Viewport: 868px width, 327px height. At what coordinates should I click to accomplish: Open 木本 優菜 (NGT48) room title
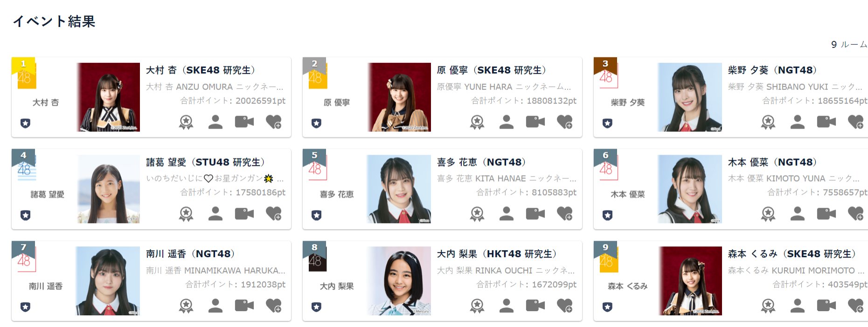pos(772,162)
